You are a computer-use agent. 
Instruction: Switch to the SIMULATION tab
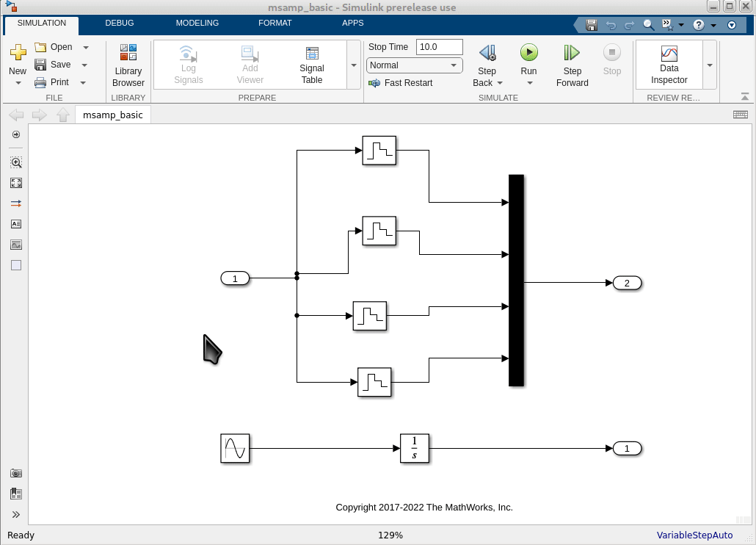click(x=41, y=24)
